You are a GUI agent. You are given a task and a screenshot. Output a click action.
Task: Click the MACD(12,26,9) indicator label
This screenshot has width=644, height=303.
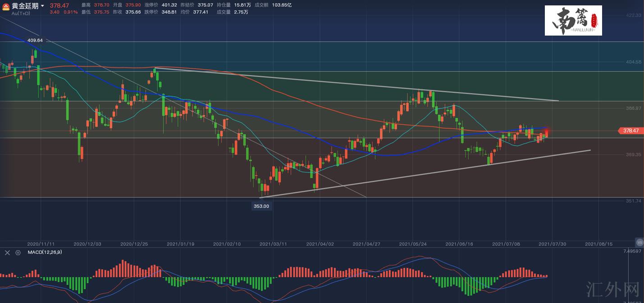click(45, 252)
